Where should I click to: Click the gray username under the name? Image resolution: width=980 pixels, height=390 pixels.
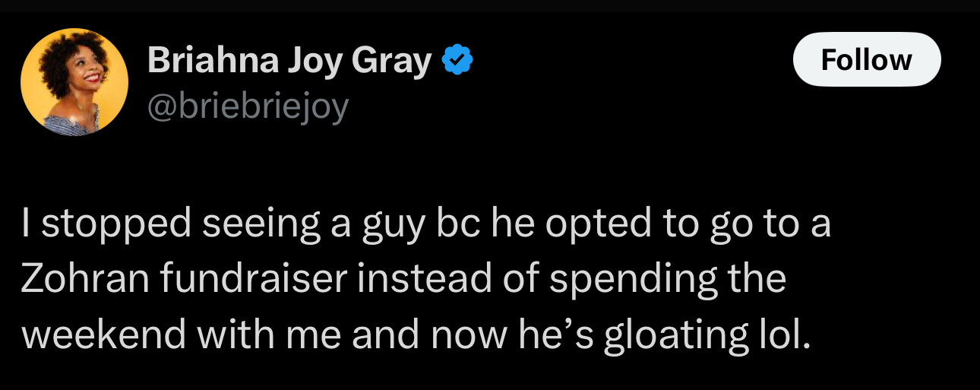click(248, 107)
